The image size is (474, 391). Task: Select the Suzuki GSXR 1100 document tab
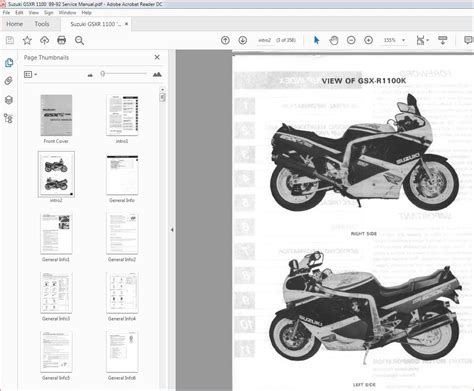click(x=96, y=24)
